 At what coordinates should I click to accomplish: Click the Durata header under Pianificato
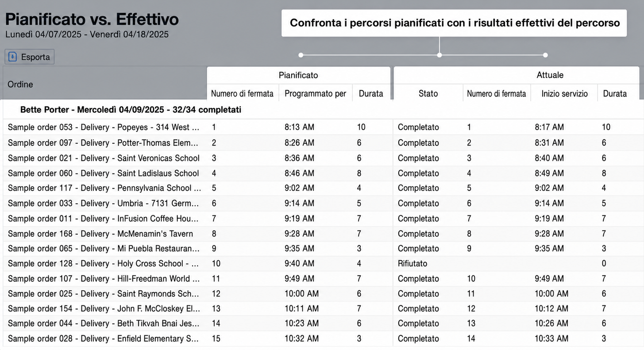coord(371,93)
